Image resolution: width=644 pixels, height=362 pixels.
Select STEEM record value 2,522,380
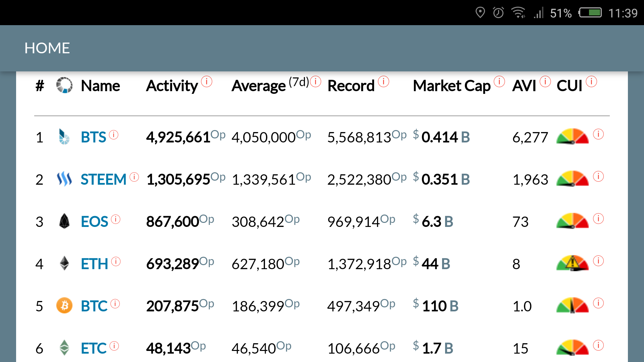click(359, 180)
